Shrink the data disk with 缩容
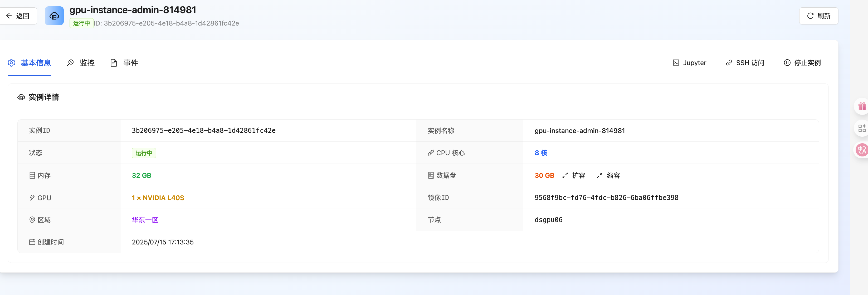Image resolution: width=868 pixels, height=295 pixels. tap(608, 175)
